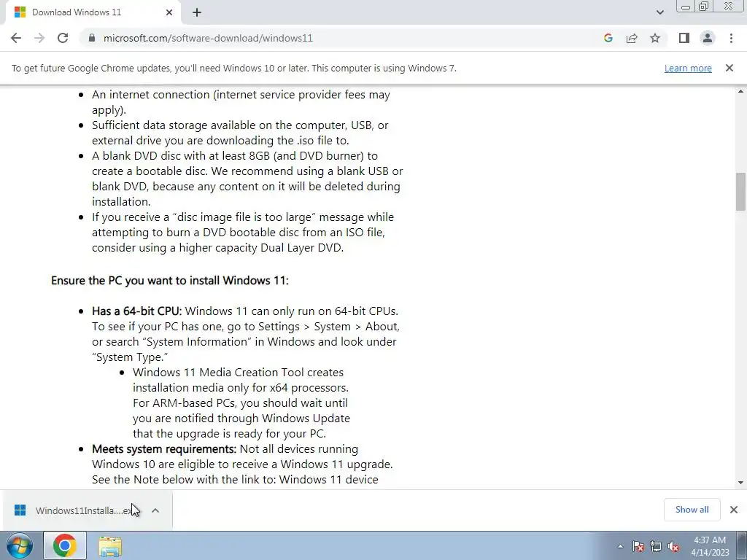This screenshot has height=560, width=747.
Task: View site security lock information
Action: [x=93, y=38]
